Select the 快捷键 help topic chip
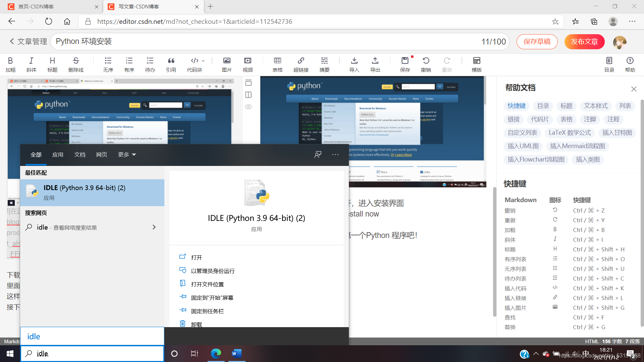The width and height of the screenshot is (644, 362). (x=517, y=106)
